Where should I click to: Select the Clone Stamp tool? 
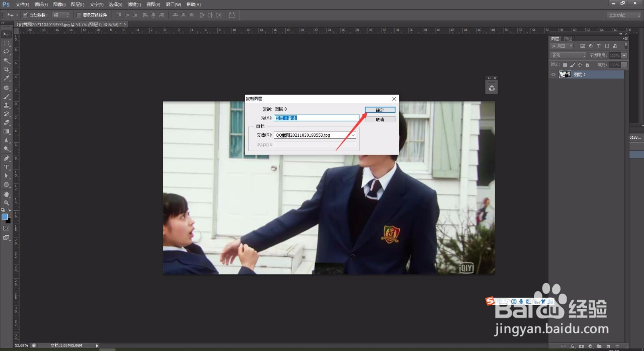pyautogui.click(x=6, y=105)
